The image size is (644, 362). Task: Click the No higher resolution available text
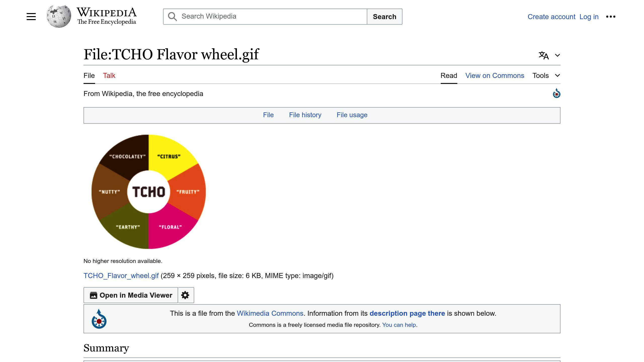123,261
